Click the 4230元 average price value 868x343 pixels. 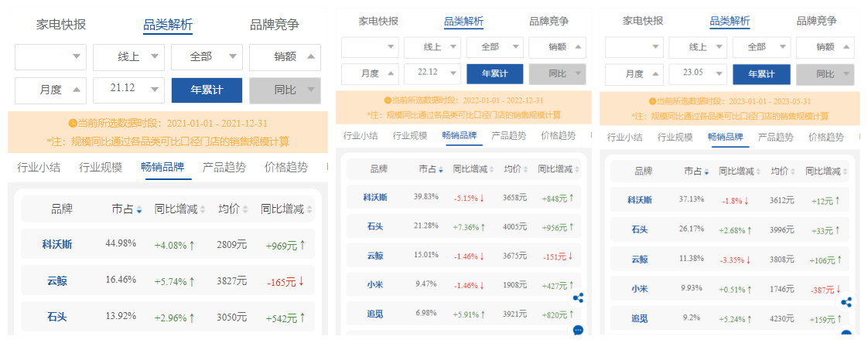click(x=781, y=318)
